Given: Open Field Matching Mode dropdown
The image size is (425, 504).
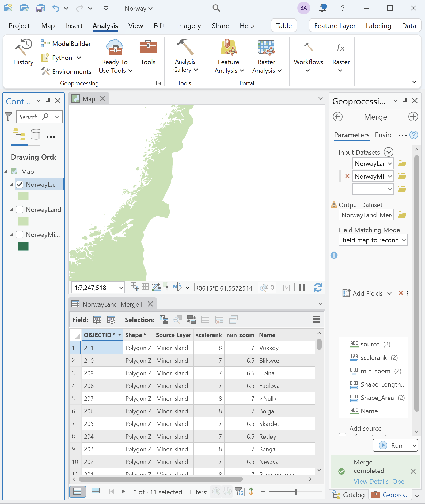Looking at the screenshot, I should [404, 240].
